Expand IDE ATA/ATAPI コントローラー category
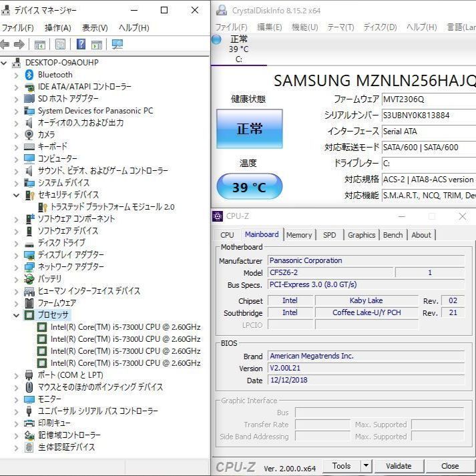The height and width of the screenshot is (476, 476). 17,87
